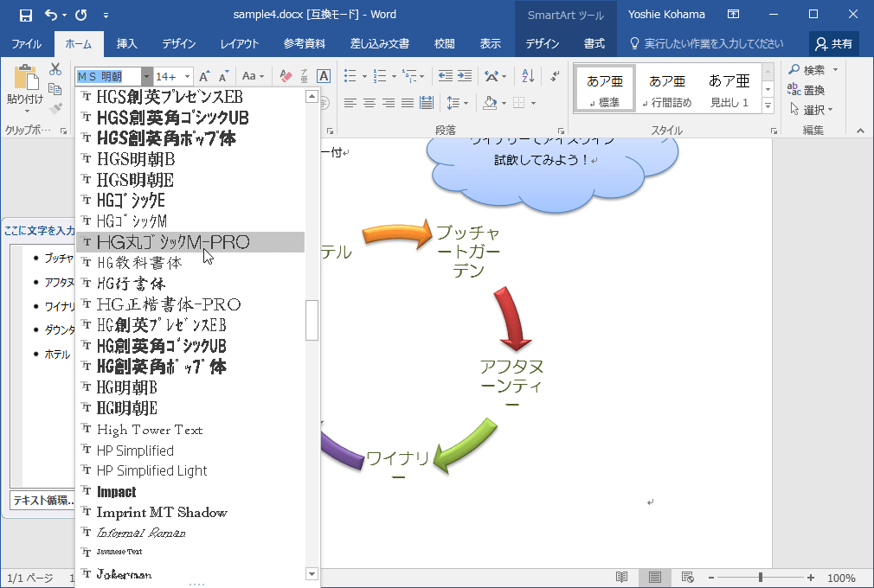874x588 pixels.
Task: Click the Align Right icon
Action: 389,103
